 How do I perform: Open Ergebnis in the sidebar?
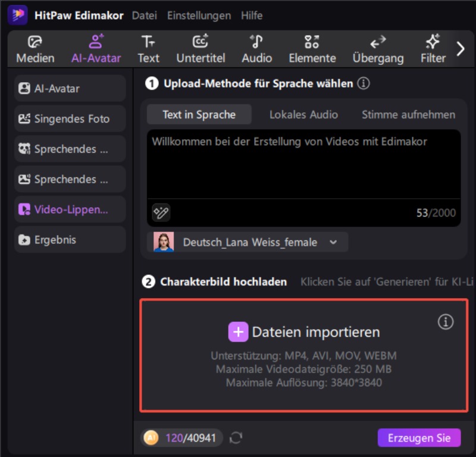click(x=70, y=240)
